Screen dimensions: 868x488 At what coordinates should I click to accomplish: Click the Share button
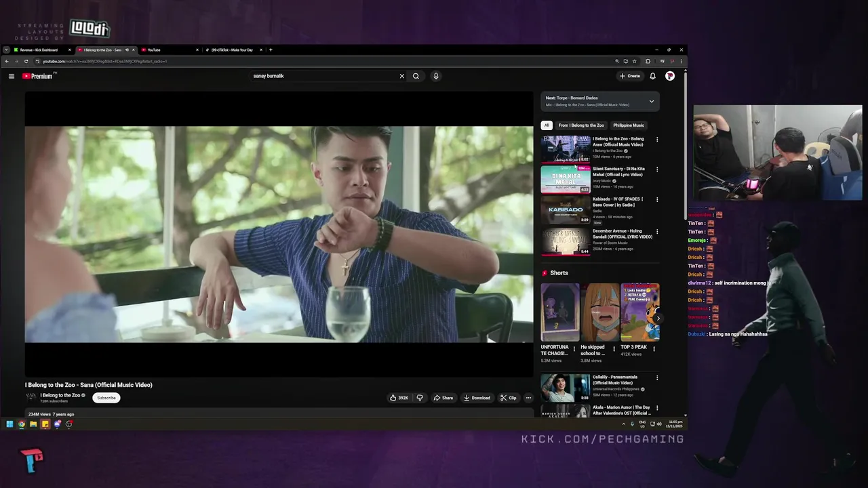tap(443, 398)
